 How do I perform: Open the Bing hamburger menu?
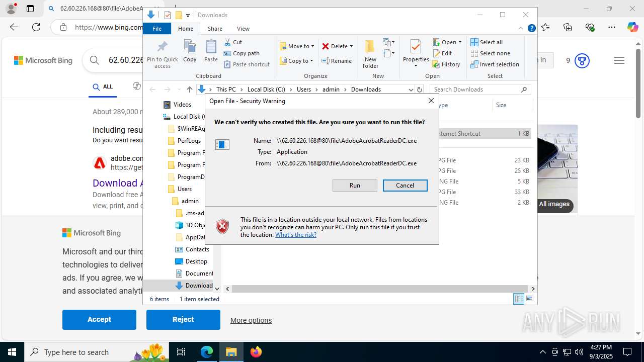619,60
